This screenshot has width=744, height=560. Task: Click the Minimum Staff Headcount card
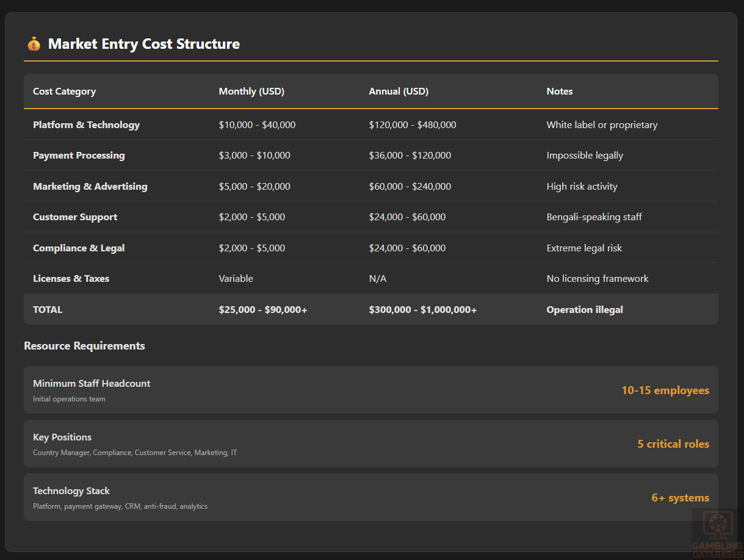(x=370, y=390)
